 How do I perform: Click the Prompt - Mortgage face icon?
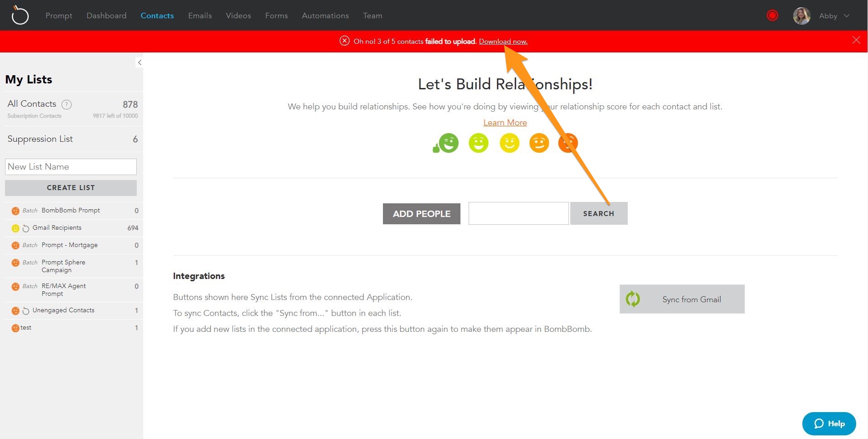pos(15,245)
